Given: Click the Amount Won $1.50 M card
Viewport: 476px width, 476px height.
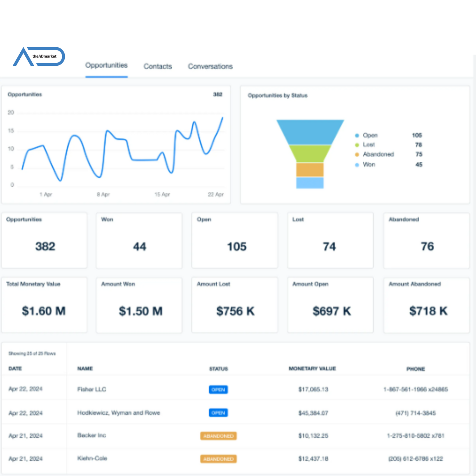Looking at the screenshot, I should click(x=139, y=305).
